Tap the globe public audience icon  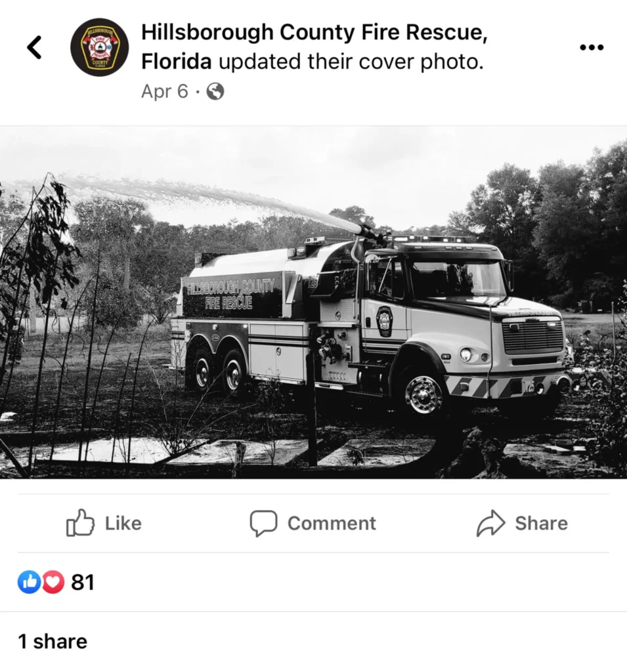pyautogui.click(x=215, y=91)
